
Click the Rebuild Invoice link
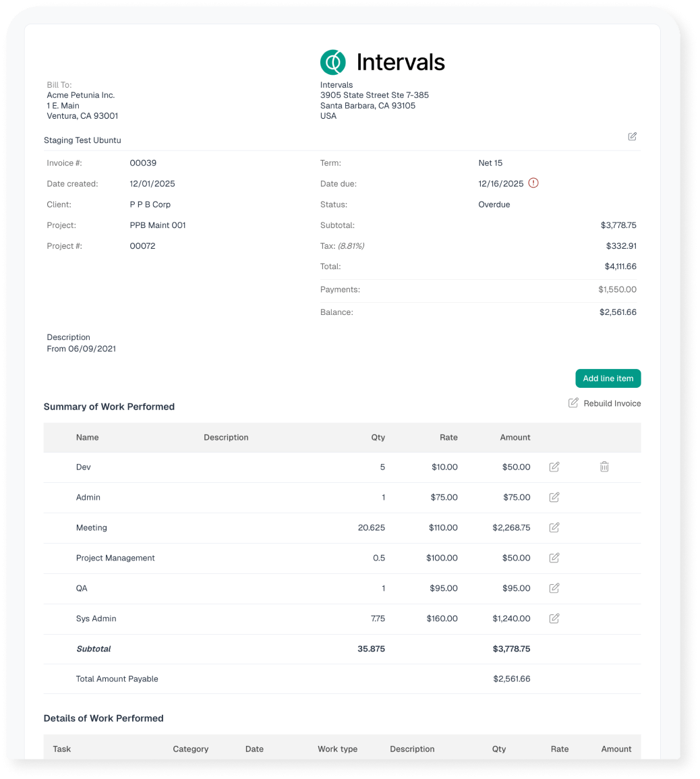[x=605, y=403]
